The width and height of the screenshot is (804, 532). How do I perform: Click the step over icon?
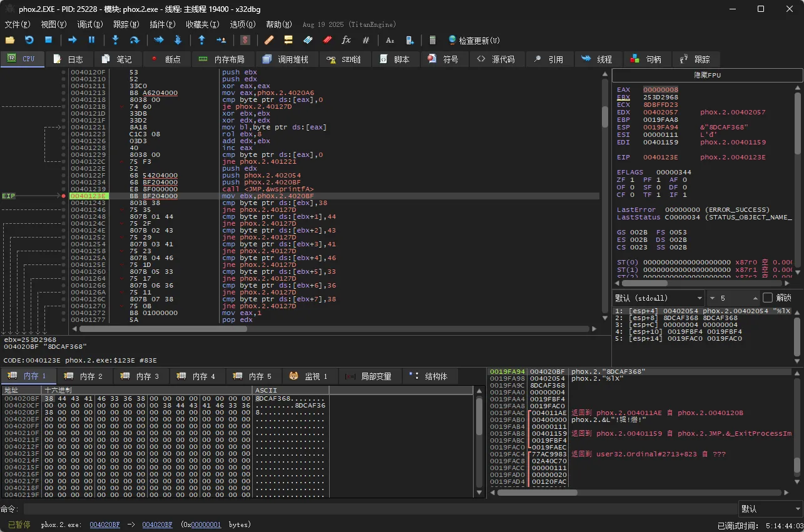click(134, 40)
